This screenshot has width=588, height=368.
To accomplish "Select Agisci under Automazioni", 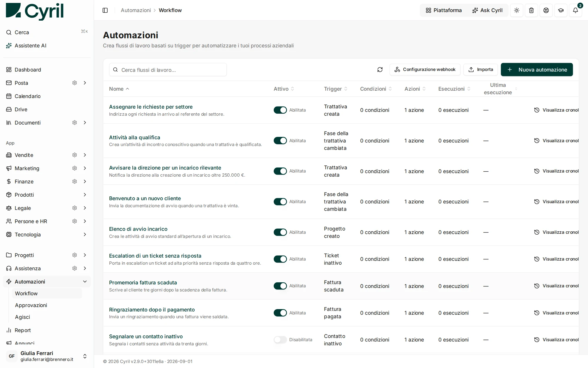I will click(x=47, y=317).
